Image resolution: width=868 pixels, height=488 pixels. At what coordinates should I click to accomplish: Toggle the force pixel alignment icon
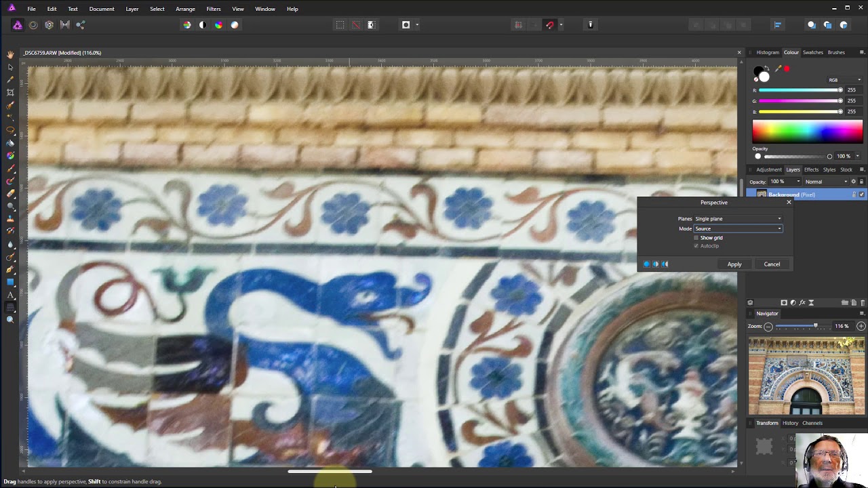point(518,25)
